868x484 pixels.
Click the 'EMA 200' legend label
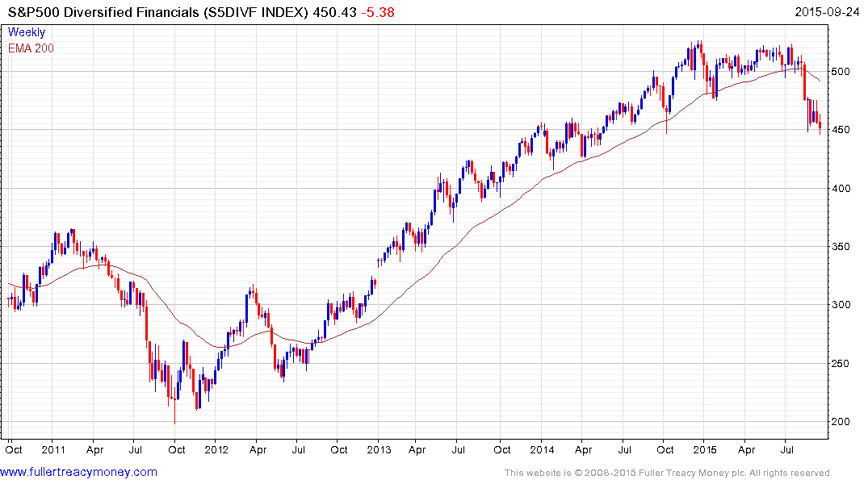pos(31,48)
